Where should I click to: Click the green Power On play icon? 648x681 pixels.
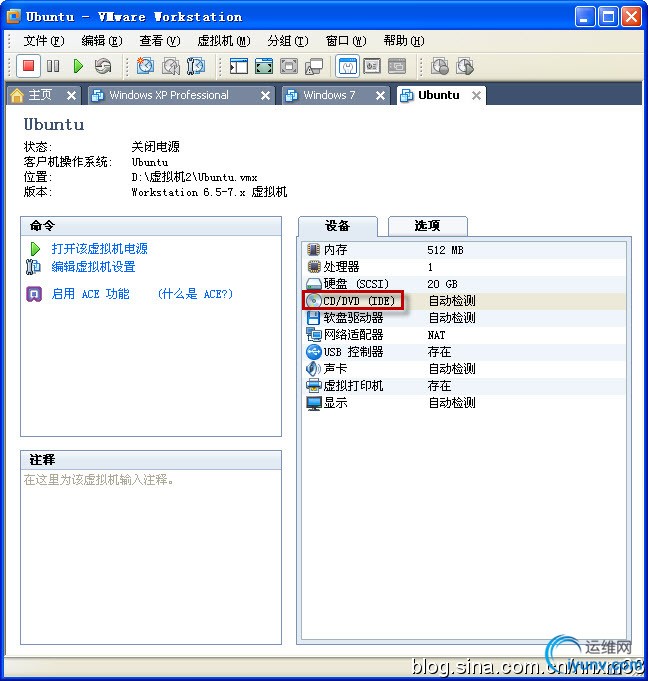[x=78, y=66]
